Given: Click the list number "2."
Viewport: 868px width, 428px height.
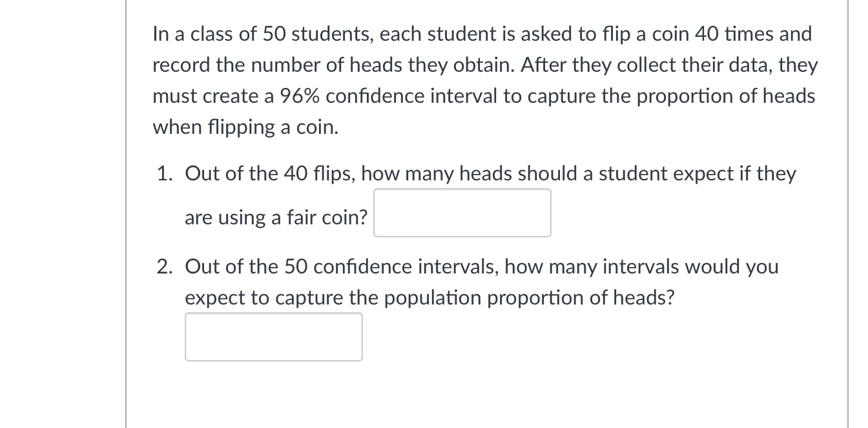Looking at the screenshot, I should pos(167,266).
